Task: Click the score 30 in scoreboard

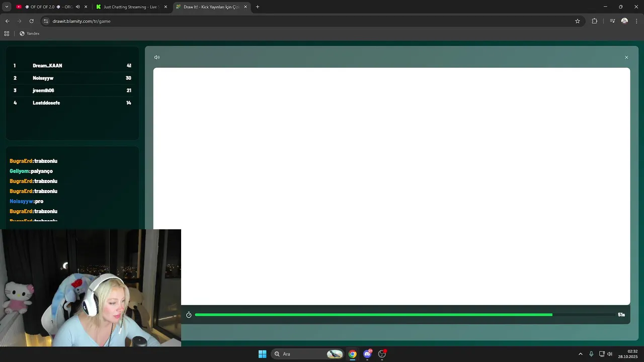Action: (128, 78)
